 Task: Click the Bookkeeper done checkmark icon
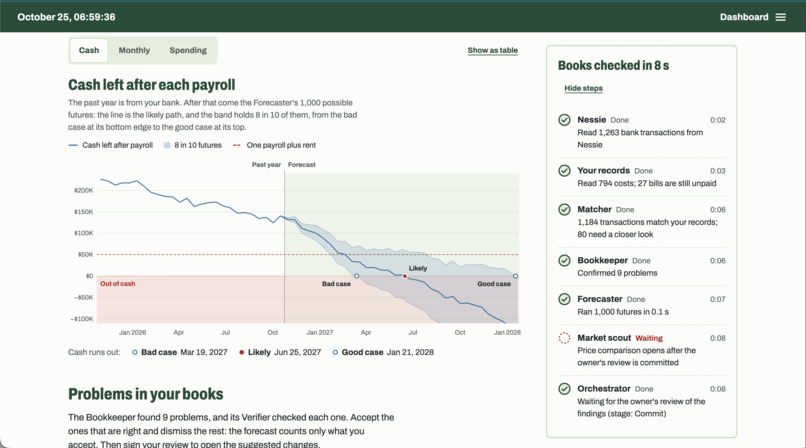[x=564, y=260]
